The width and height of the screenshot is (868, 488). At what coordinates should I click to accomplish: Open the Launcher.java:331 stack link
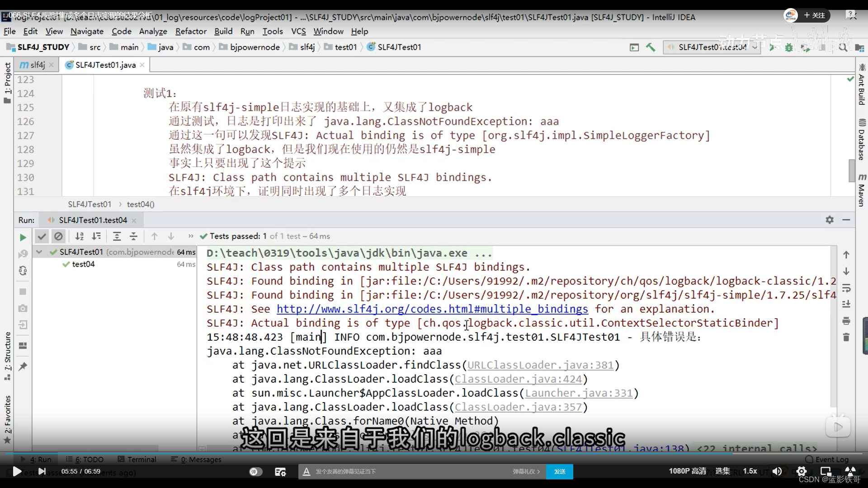(579, 393)
